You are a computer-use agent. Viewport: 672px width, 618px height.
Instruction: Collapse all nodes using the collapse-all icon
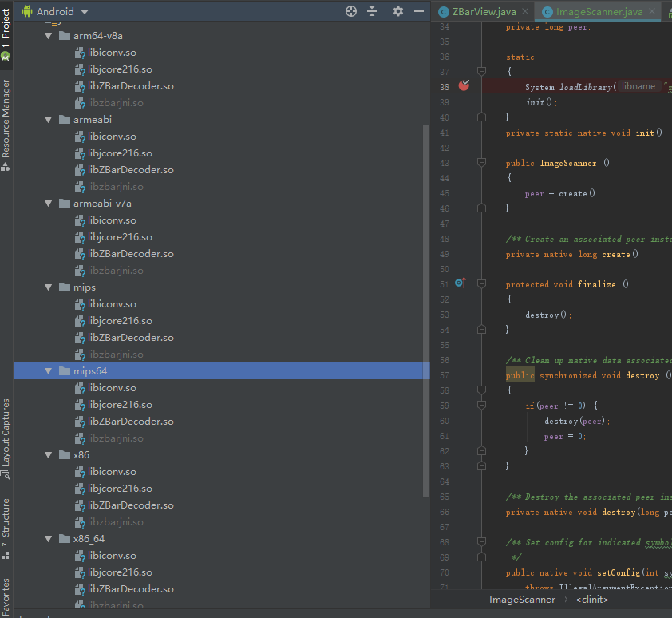click(x=373, y=12)
